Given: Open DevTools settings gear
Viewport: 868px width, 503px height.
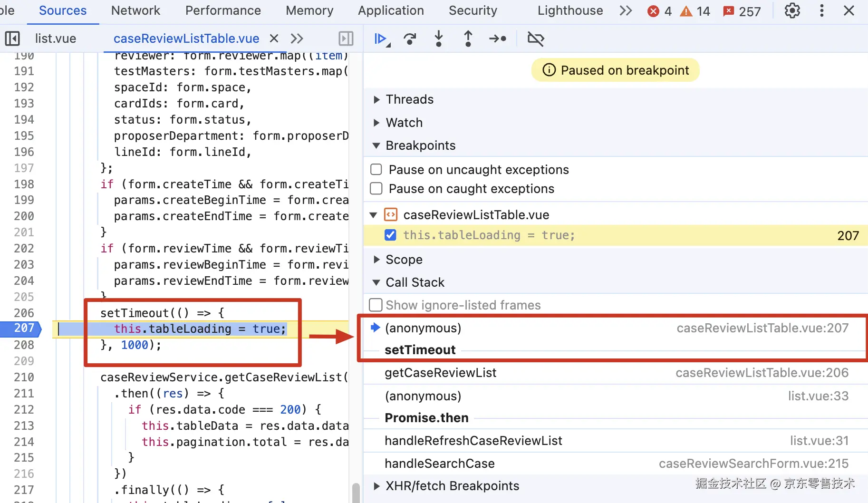Looking at the screenshot, I should (792, 11).
